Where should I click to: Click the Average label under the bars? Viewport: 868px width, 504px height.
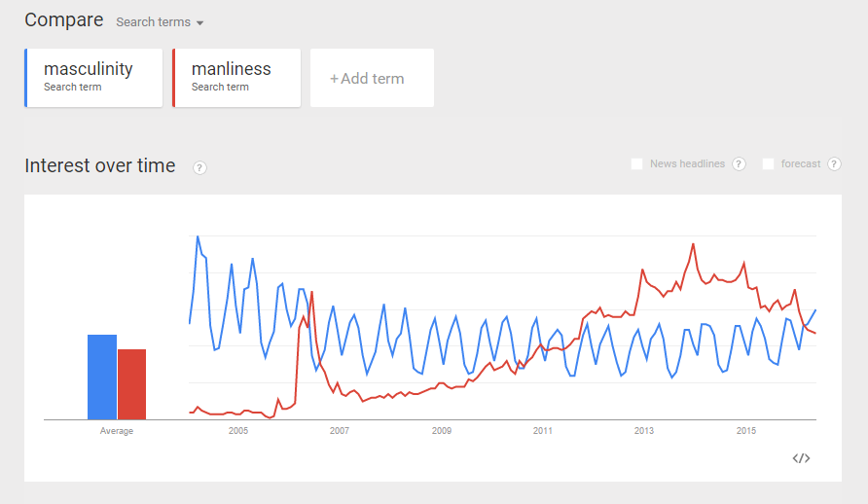[117, 431]
